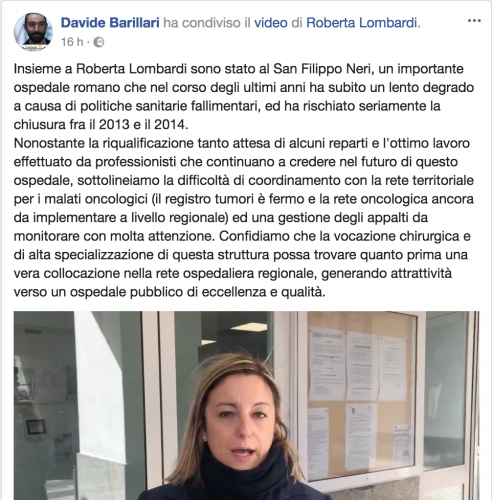Play the shared Roberta Lombardi video
The width and height of the screenshot is (492, 500).
click(246, 405)
